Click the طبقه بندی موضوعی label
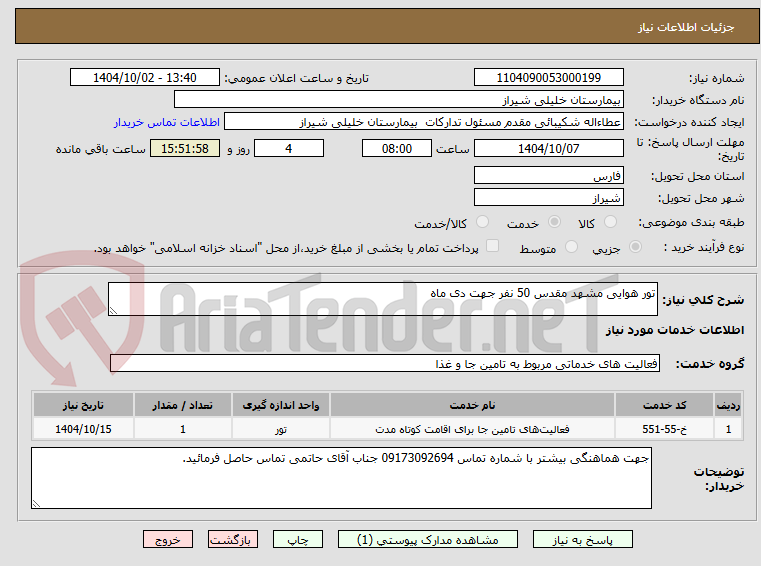Viewport: 761px width, 566px height. [x=692, y=222]
